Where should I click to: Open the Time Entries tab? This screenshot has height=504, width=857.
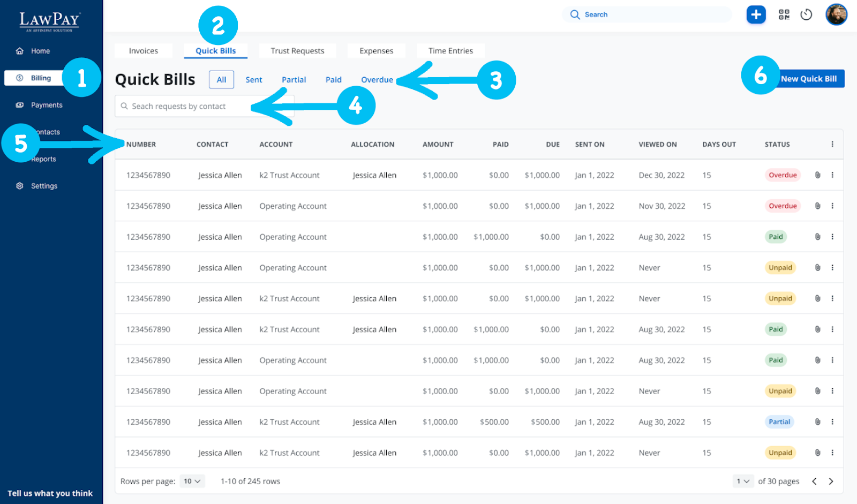(x=450, y=51)
